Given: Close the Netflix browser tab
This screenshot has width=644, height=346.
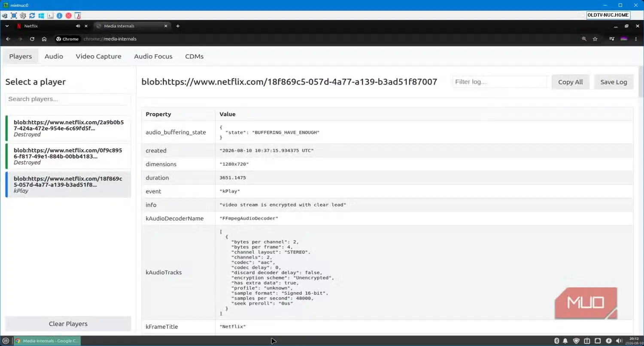Looking at the screenshot, I should [86, 26].
